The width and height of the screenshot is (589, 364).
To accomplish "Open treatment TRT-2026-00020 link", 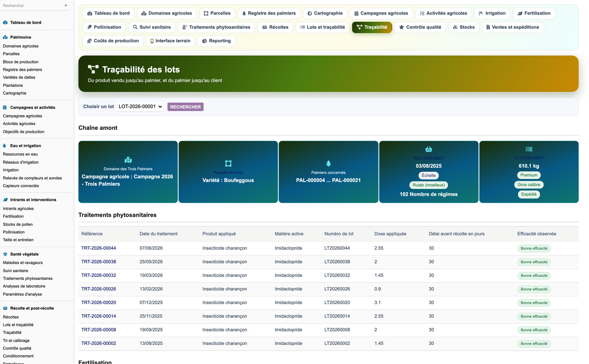I will tap(99, 303).
